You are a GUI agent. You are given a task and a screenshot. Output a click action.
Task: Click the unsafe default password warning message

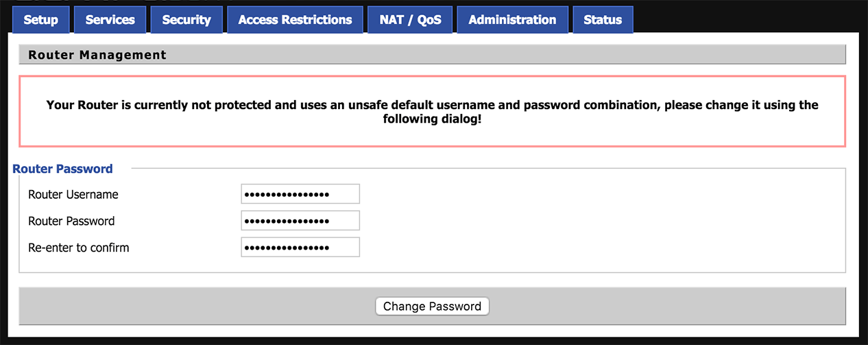click(432, 112)
